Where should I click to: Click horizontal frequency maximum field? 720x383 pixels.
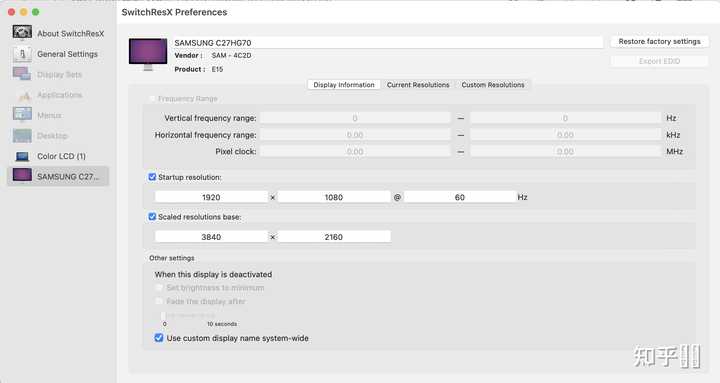coord(565,135)
